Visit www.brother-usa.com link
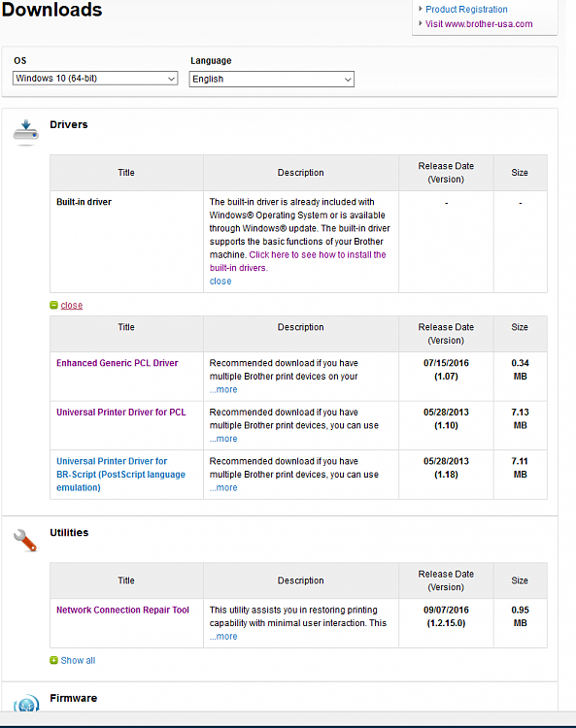576x728 pixels. click(x=479, y=24)
